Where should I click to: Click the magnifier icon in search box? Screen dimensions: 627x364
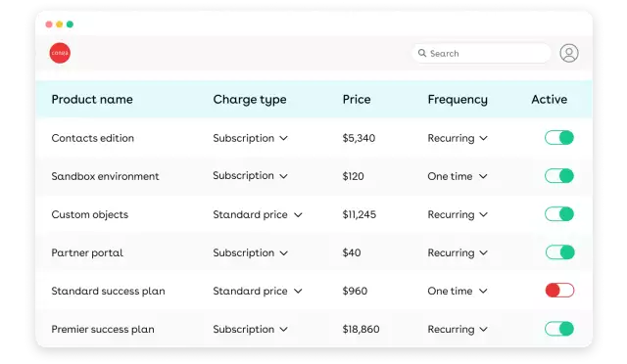point(422,53)
